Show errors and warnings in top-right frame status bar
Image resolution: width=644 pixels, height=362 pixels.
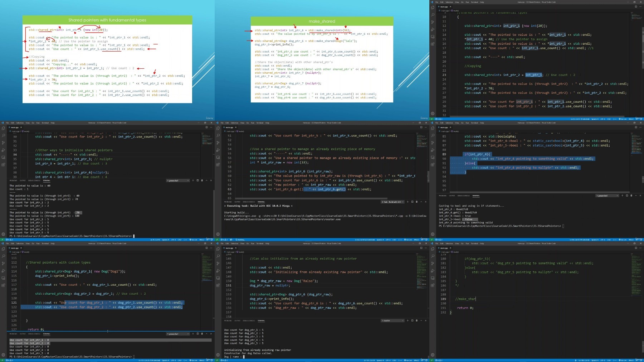coord(439,119)
